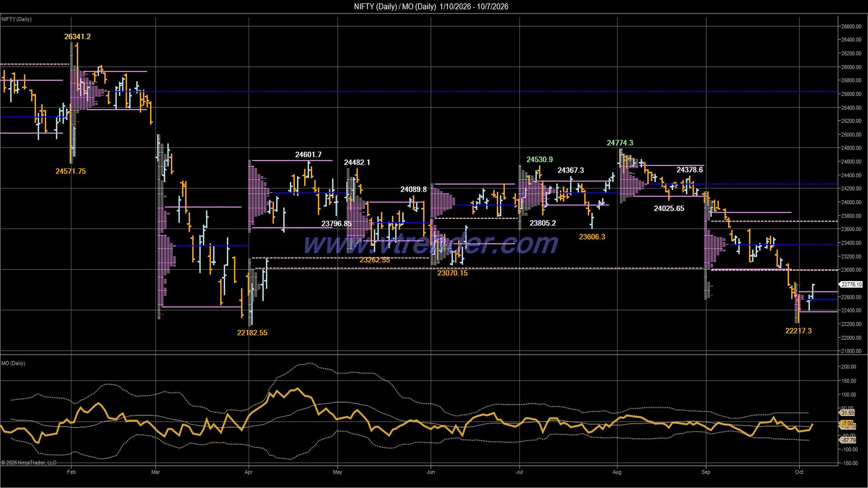Click the green 24530.9 label
The width and height of the screenshot is (868, 488).
tap(540, 160)
